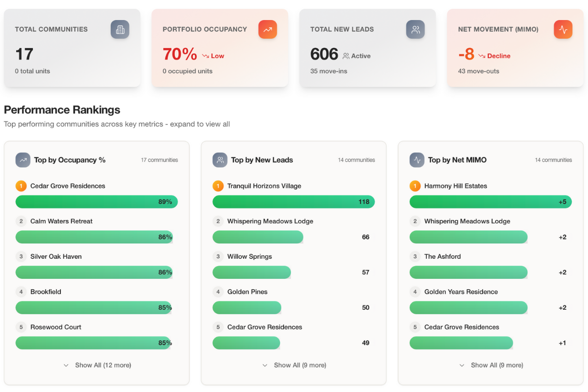
Task: Select the Total New Leads 606 card
Action: click(x=367, y=48)
